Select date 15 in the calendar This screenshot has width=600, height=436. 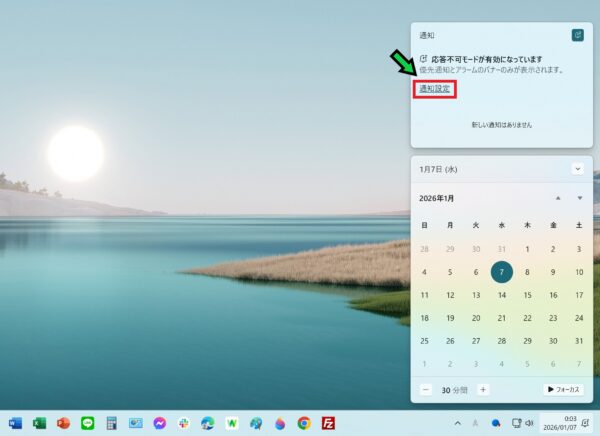pos(527,295)
